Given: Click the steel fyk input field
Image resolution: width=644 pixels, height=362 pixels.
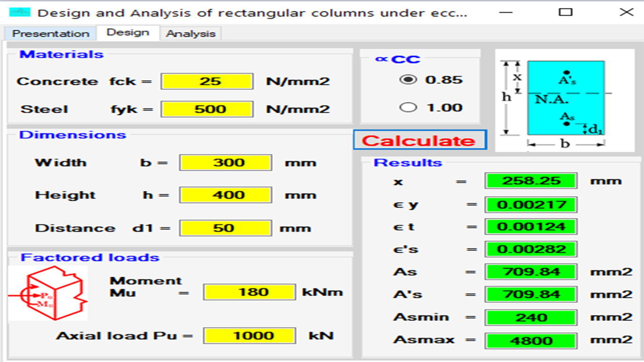Looking at the screenshot, I should coord(207,109).
